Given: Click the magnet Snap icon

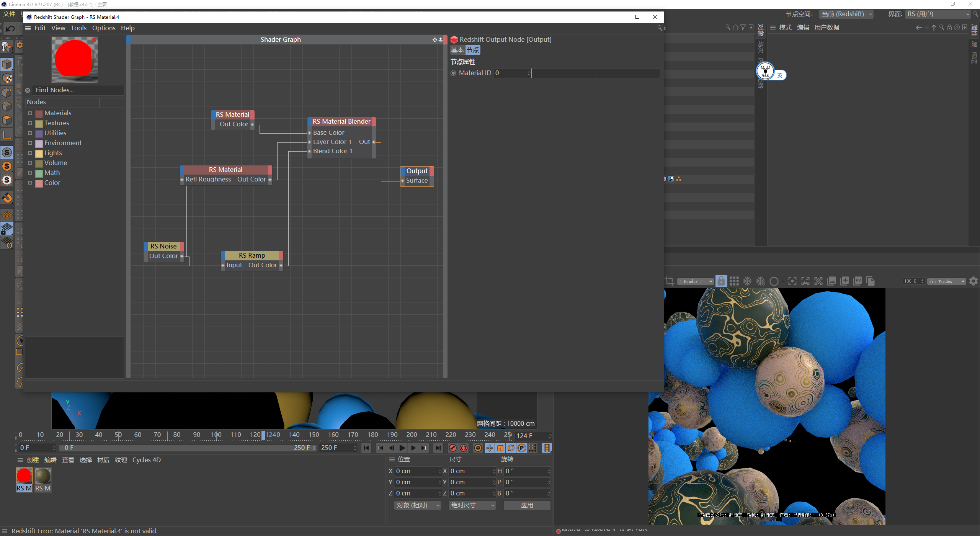Looking at the screenshot, I should (x=7, y=198).
